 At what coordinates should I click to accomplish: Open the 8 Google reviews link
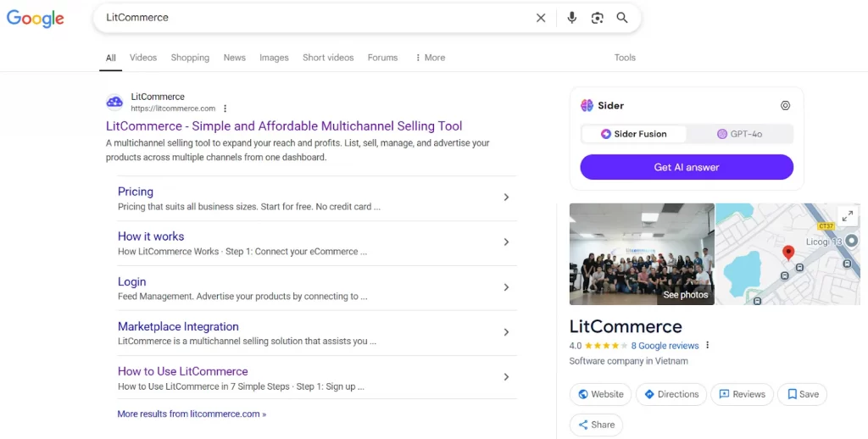(x=665, y=346)
